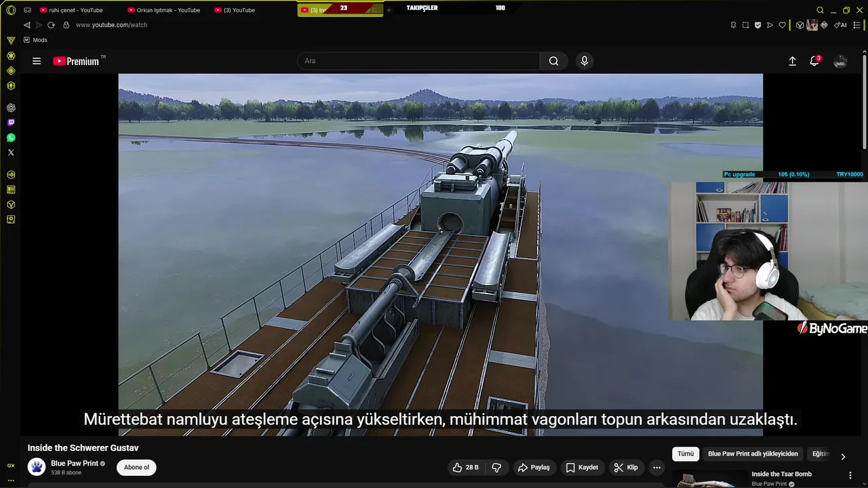This screenshot has width=868, height=488.
Task: Open the YouTube account avatar menu
Action: click(x=840, y=61)
